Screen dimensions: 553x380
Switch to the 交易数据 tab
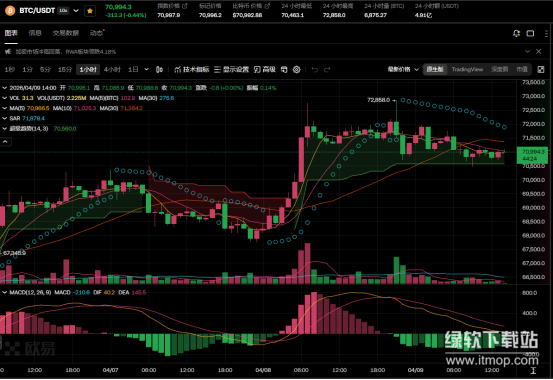(66, 33)
